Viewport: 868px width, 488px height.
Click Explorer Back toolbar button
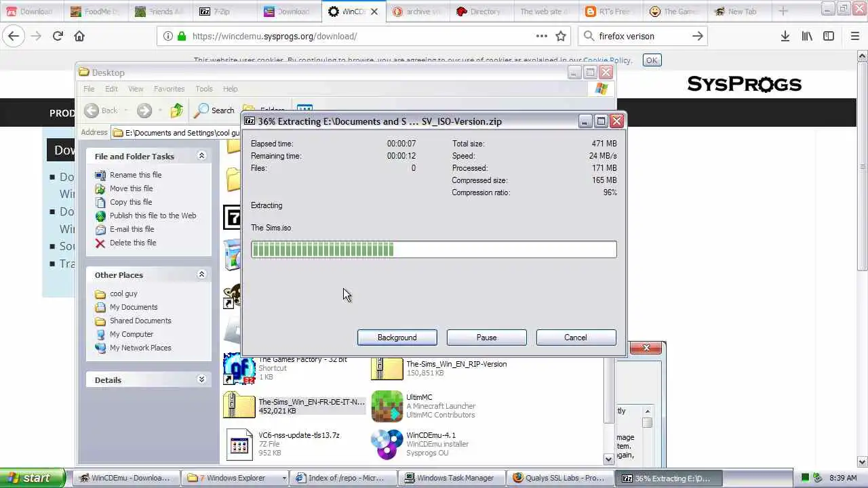point(102,110)
